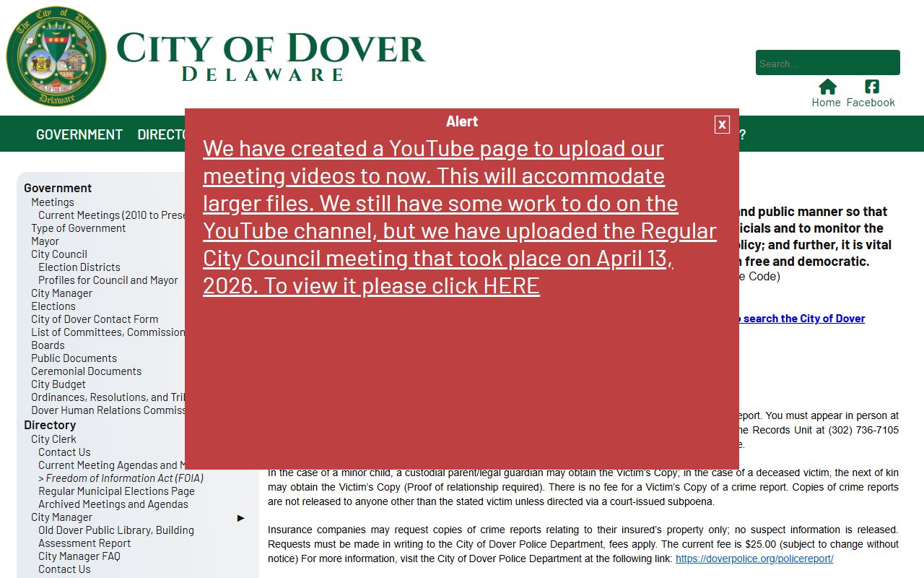Open Public Documents sidebar link
Viewport: 924px width, 578px height.
point(74,358)
